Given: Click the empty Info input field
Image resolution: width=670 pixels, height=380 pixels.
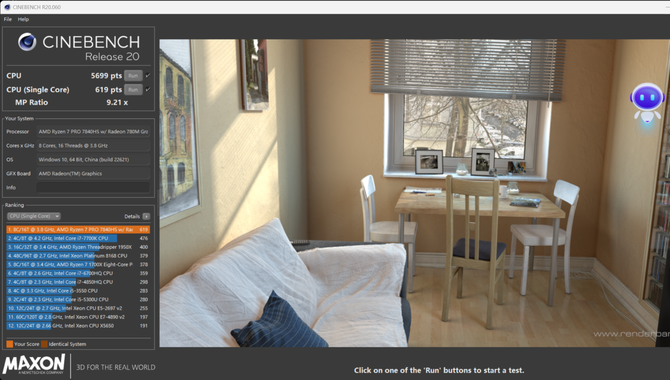Looking at the screenshot, I should [93, 187].
